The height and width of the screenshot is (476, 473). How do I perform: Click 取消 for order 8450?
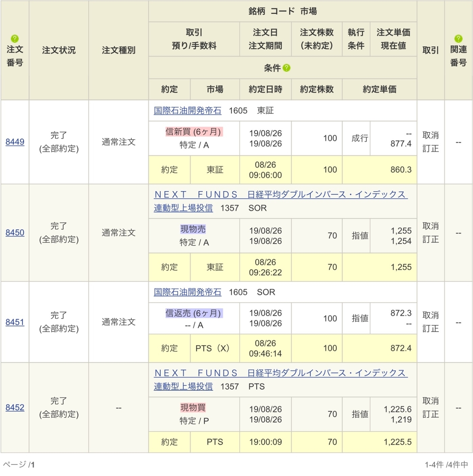(431, 226)
